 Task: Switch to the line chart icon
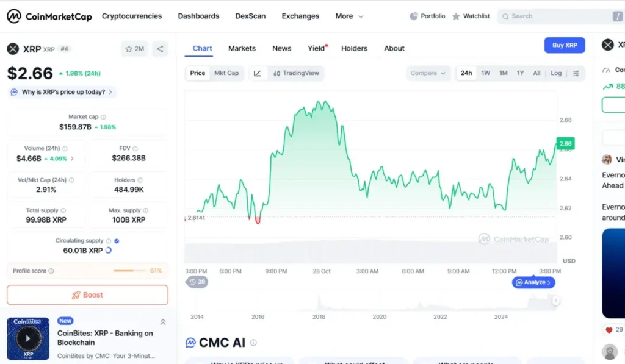click(258, 73)
